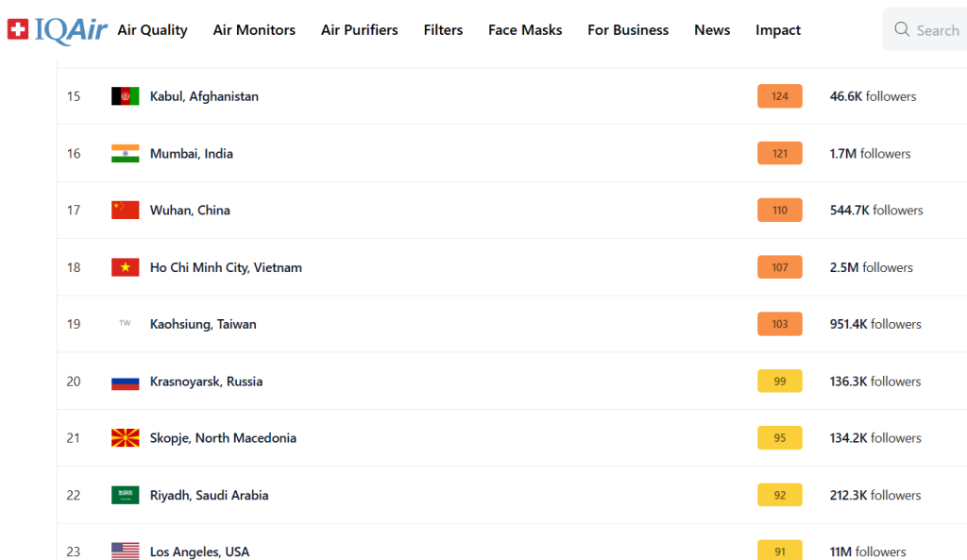Click the magnifier icon in search box
The width and height of the screenshot is (967, 560).
click(x=902, y=30)
